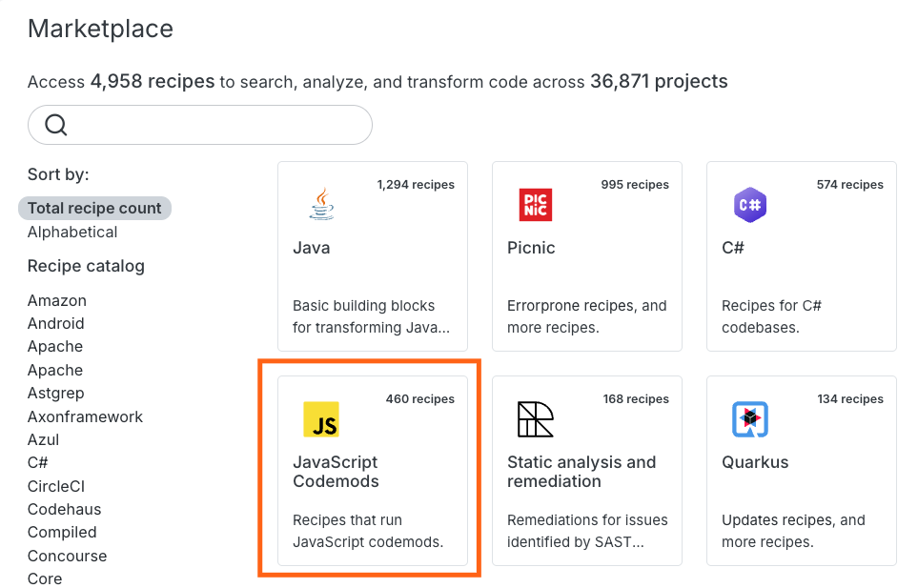Screen dimensions: 918x588
Task: Choose Codehaus from the catalog list
Action: 64,509
